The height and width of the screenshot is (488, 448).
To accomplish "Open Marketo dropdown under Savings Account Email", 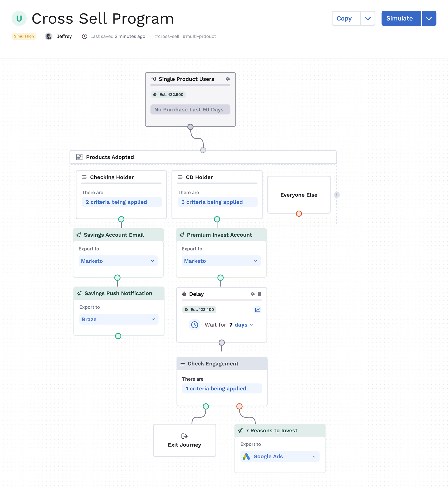I will point(118,261).
